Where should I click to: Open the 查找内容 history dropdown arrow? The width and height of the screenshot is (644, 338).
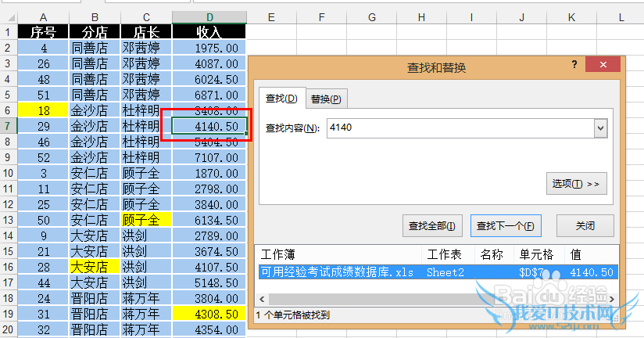coord(600,128)
